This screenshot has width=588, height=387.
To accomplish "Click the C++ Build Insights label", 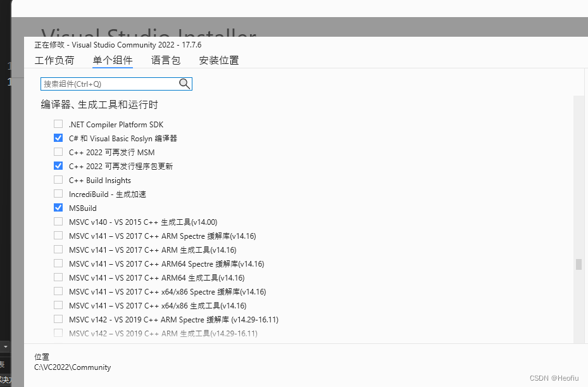I will tap(100, 181).
